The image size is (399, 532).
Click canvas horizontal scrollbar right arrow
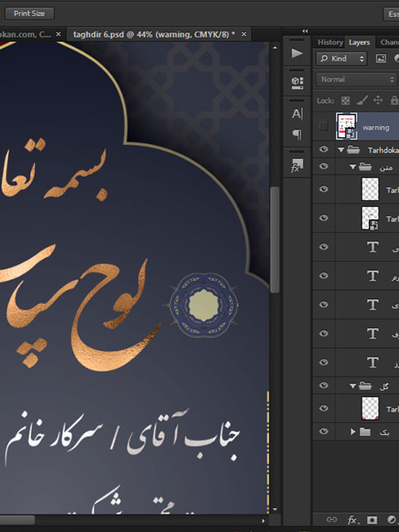click(x=264, y=520)
